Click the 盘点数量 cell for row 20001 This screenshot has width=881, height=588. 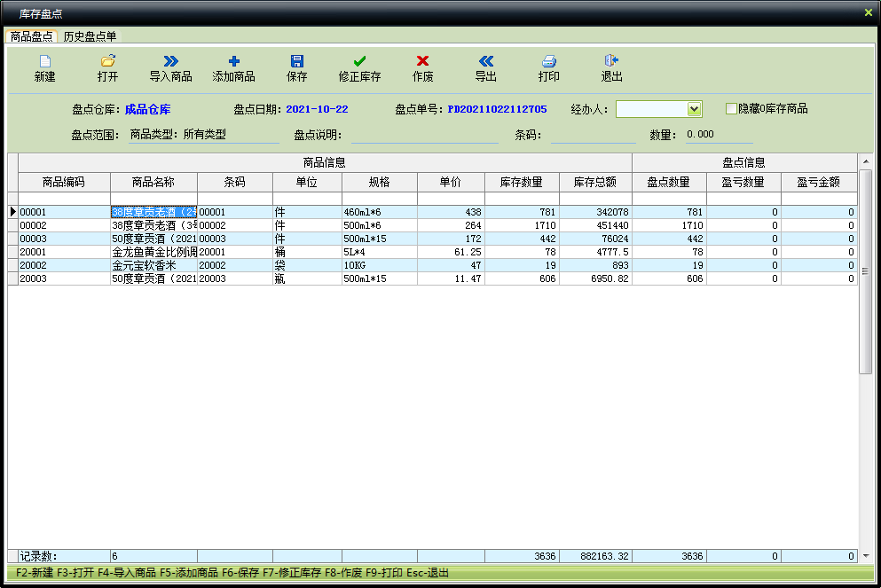pyautogui.click(x=669, y=252)
